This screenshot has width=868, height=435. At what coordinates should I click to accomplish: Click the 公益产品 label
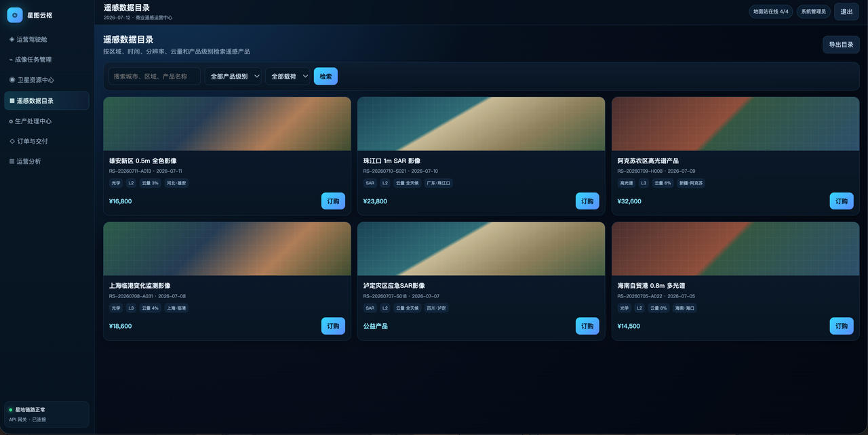376,326
